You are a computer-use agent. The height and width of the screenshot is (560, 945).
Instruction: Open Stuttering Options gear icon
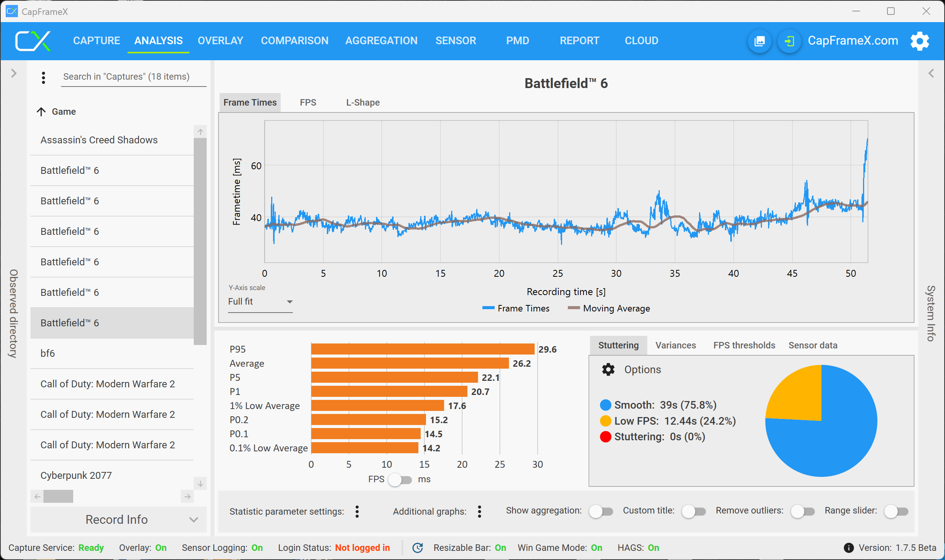[608, 369]
